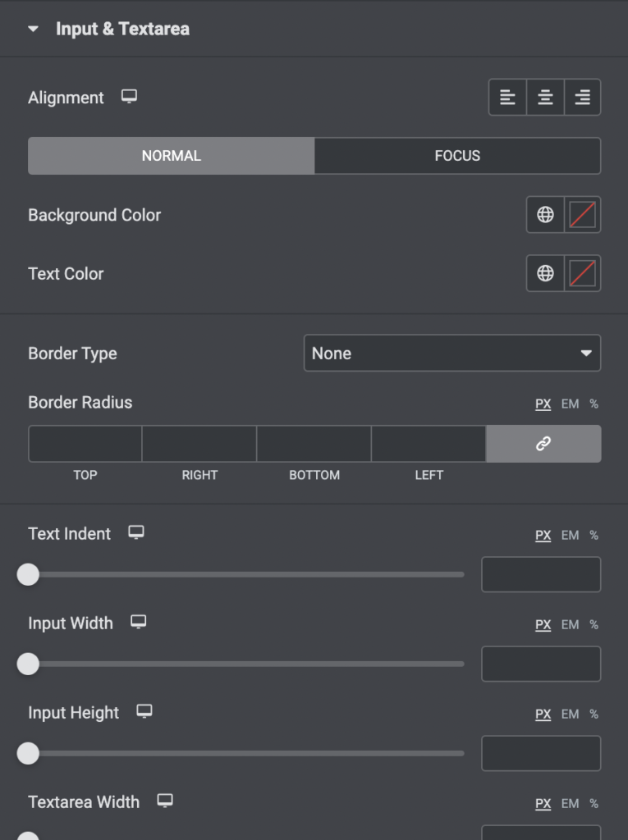Click the desktop icon next to Text Indent
This screenshot has height=840, width=628.
136,533
